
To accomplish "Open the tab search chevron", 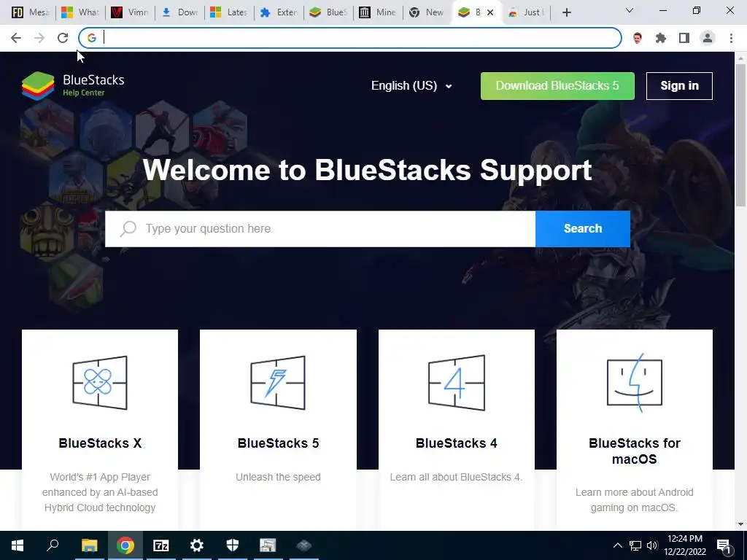I will 630,10.
